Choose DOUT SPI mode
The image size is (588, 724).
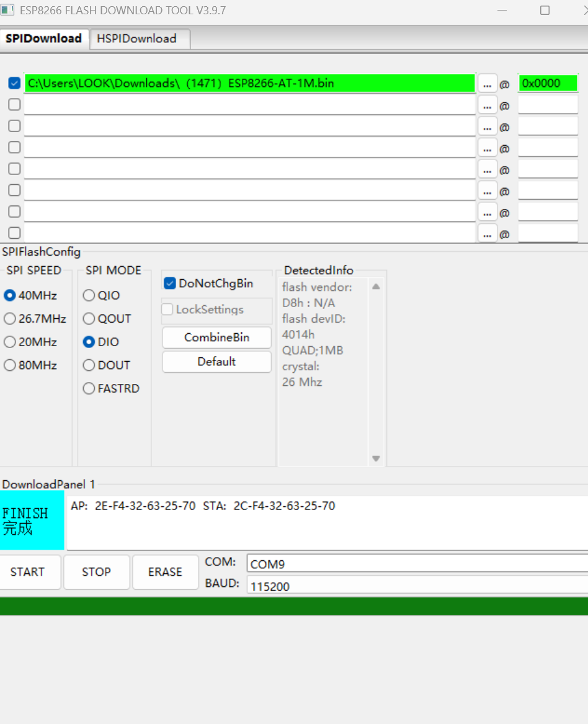(107, 365)
